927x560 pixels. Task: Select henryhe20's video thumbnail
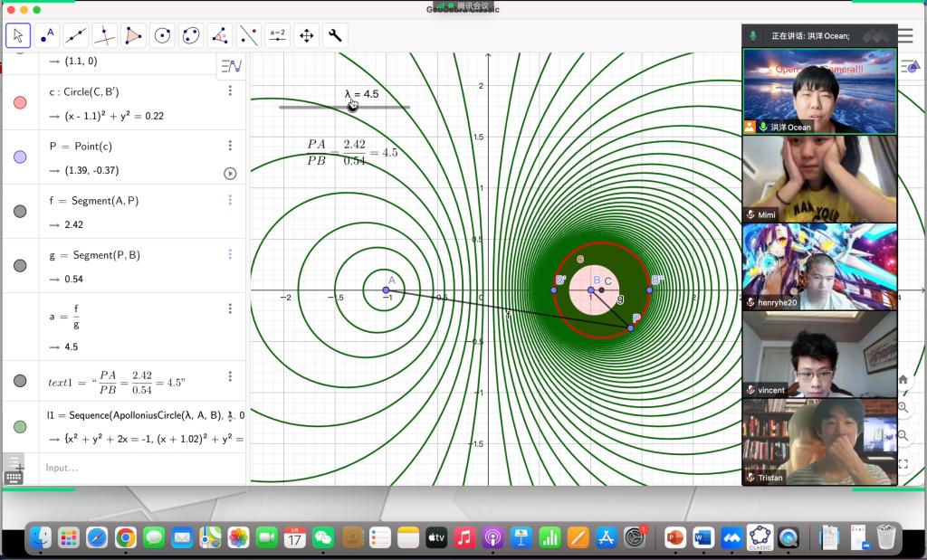[819, 266]
